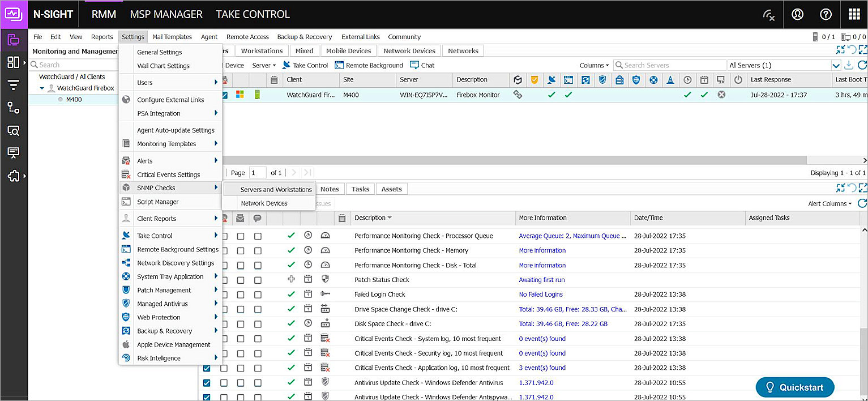Click the Chat toolbar icon

(x=422, y=65)
